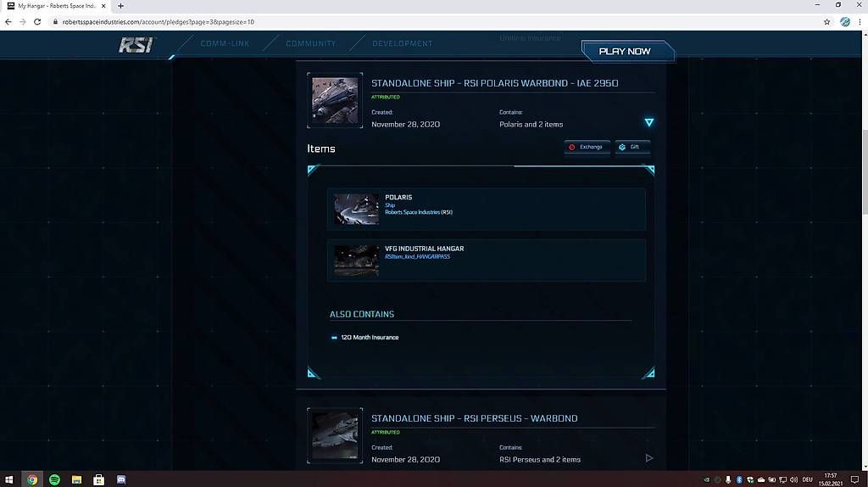868x487 pixels.
Task: Bookmark this page with the star
Action: point(827,22)
